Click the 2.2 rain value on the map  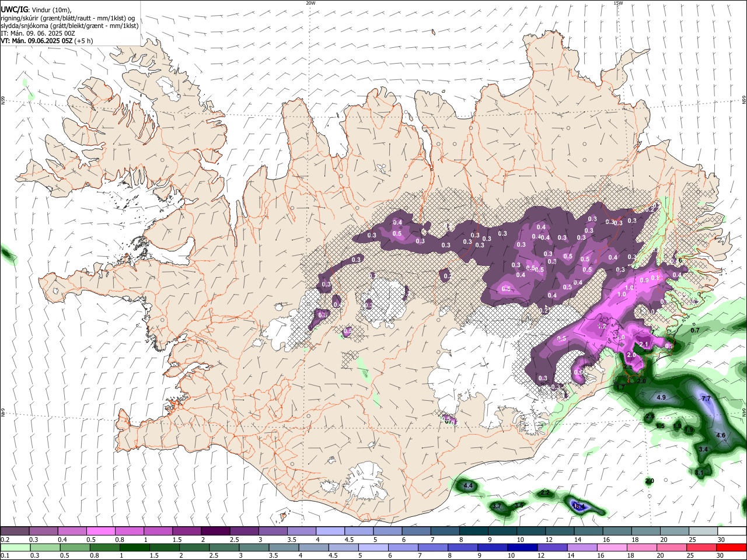point(545,493)
